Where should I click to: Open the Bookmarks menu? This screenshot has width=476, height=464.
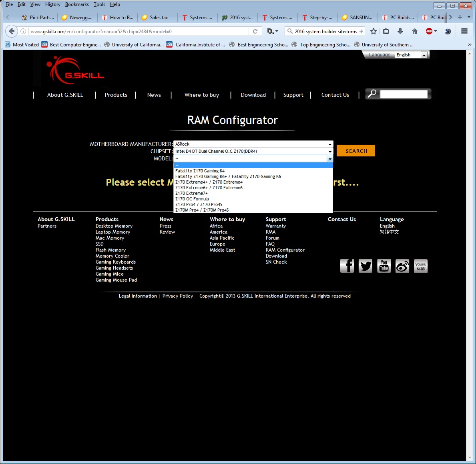pyautogui.click(x=77, y=4)
